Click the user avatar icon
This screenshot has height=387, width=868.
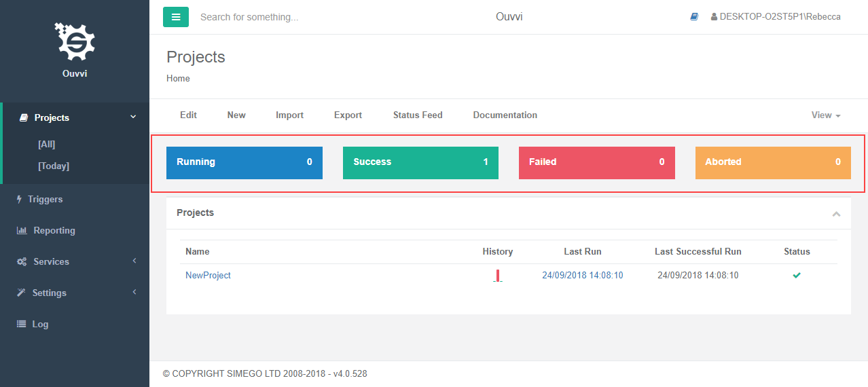[x=714, y=17]
